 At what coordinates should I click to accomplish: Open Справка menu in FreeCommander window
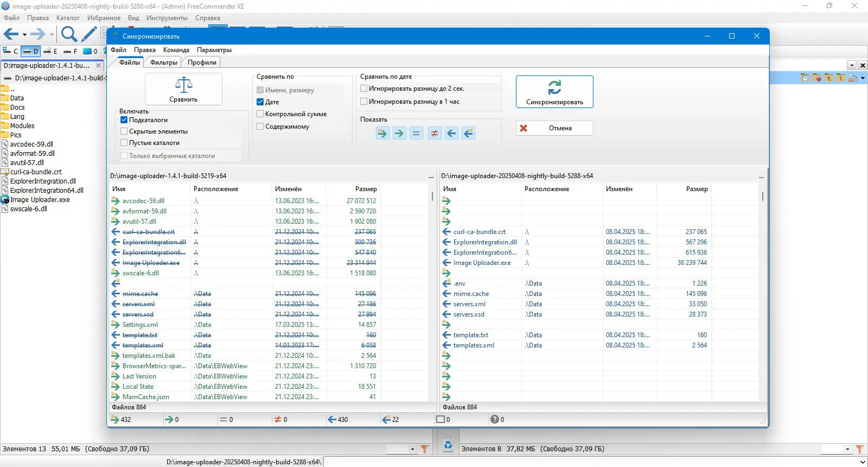coord(208,18)
